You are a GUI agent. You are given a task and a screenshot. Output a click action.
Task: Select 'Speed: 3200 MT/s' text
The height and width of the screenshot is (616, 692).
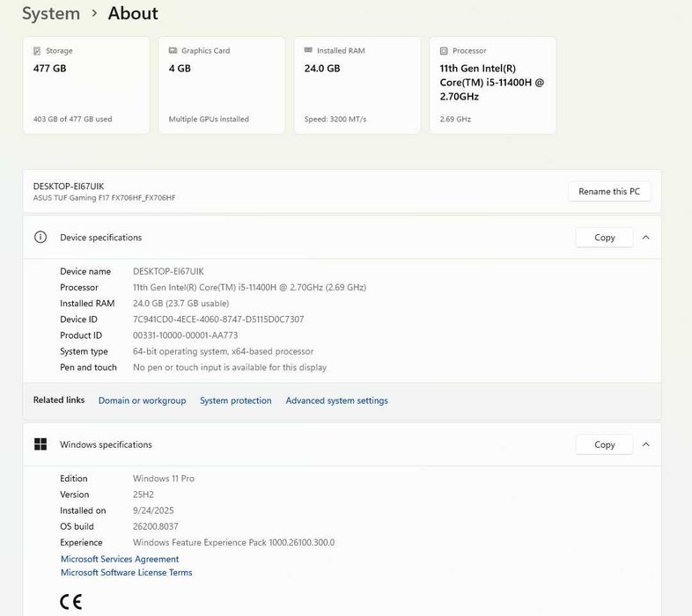click(x=335, y=119)
